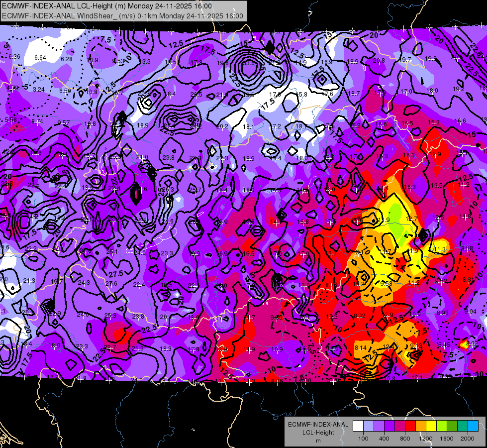The width and height of the screenshot is (487, 448).
Task: Click the 8.14 shear value
Action: [x=360, y=347]
